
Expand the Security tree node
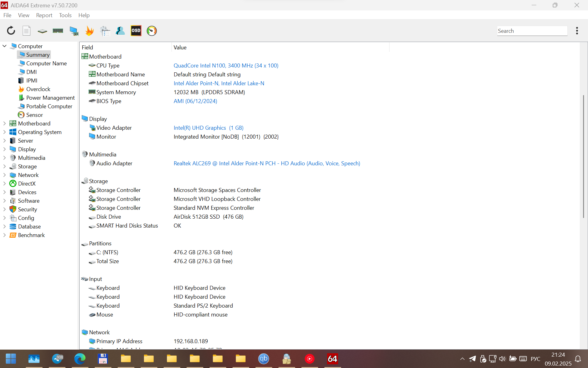pos(5,209)
